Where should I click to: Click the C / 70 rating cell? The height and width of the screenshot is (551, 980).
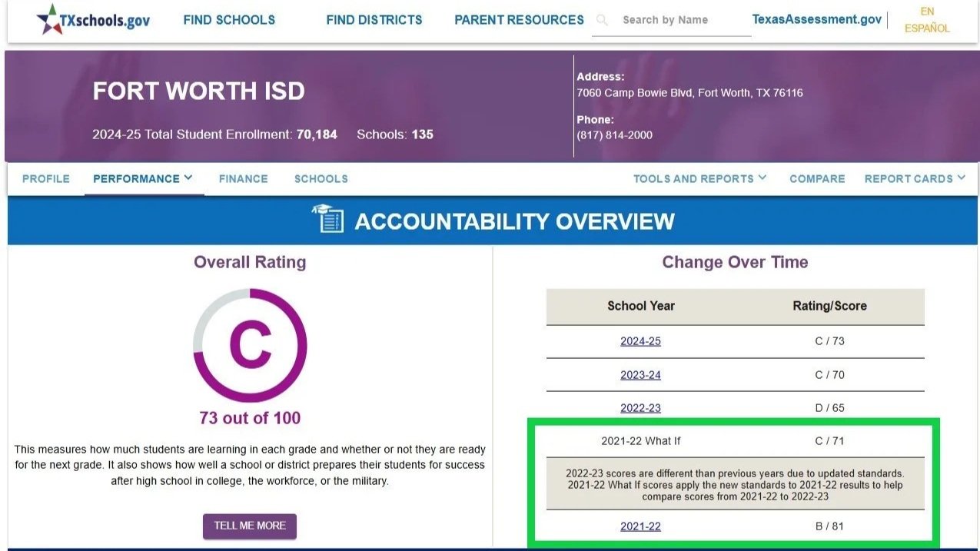click(829, 375)
